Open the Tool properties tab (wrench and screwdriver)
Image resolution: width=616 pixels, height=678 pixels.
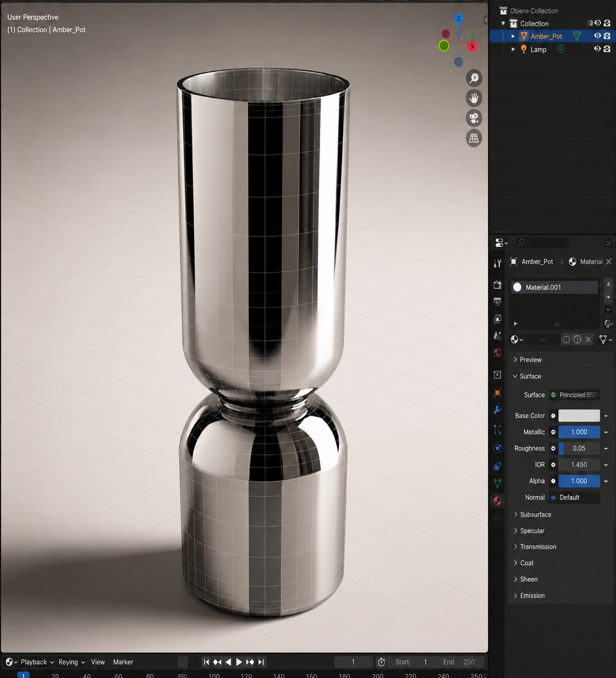tap(497, 264)
